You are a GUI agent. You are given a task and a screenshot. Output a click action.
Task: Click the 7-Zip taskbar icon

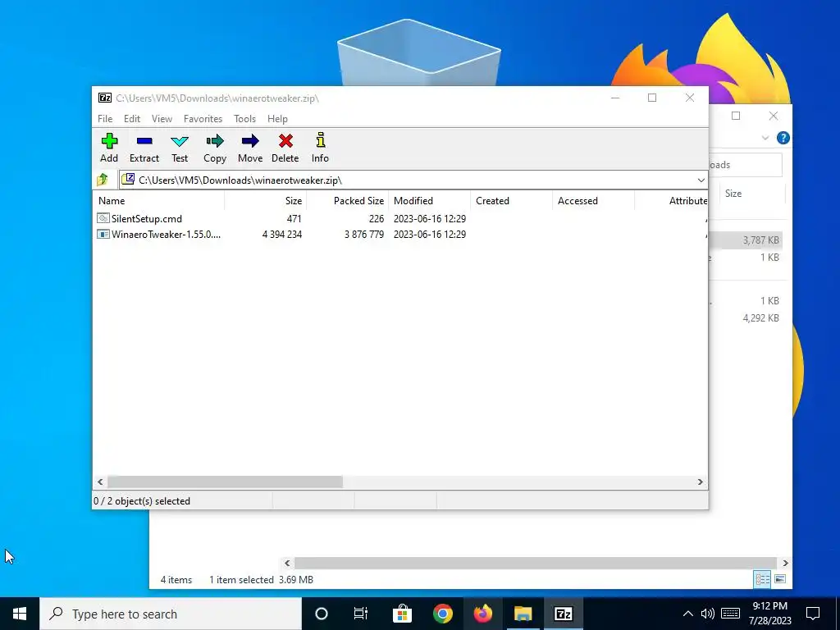pos(563,614)
